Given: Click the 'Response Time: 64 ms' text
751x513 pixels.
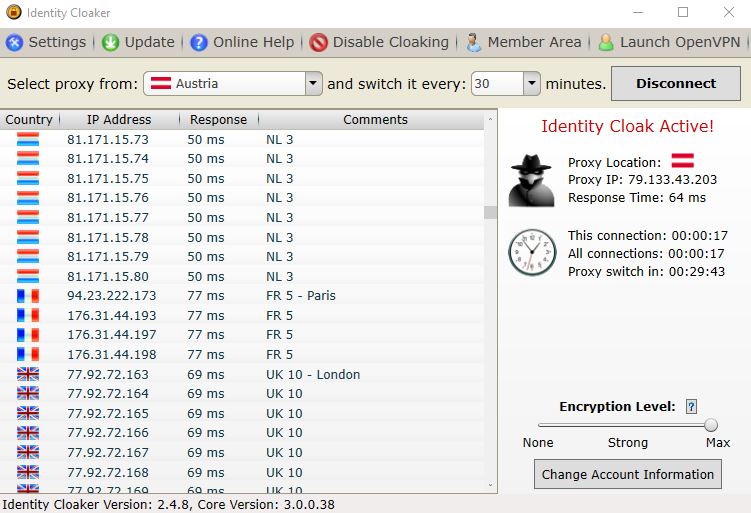Looking at the screenshot, I should coord(637,198).
